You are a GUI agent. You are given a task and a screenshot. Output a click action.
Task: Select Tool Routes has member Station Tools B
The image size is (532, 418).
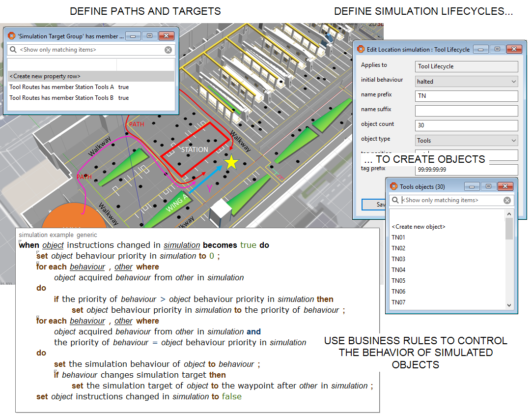61,98
